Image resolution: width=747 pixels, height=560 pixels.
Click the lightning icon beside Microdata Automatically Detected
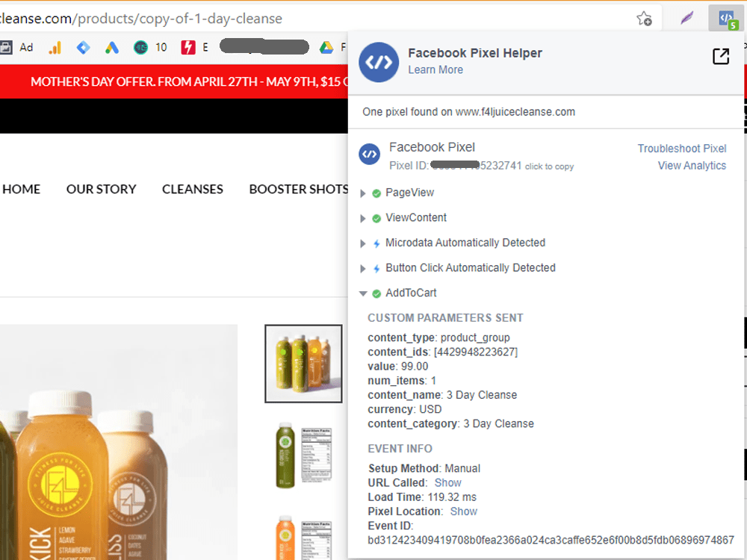(376, 243)
